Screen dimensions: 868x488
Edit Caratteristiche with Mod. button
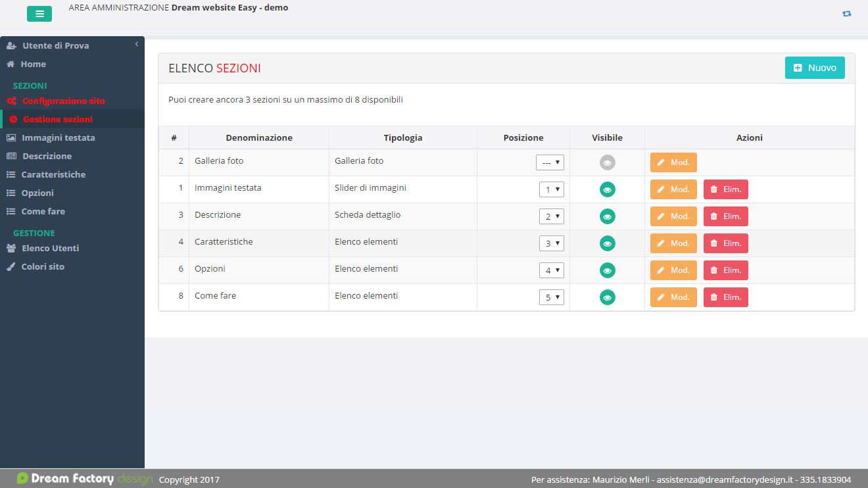(673, 243)
